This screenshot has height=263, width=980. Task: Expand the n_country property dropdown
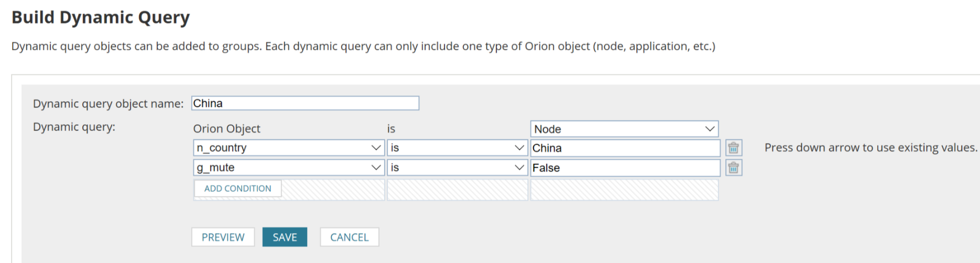[289, 148]
